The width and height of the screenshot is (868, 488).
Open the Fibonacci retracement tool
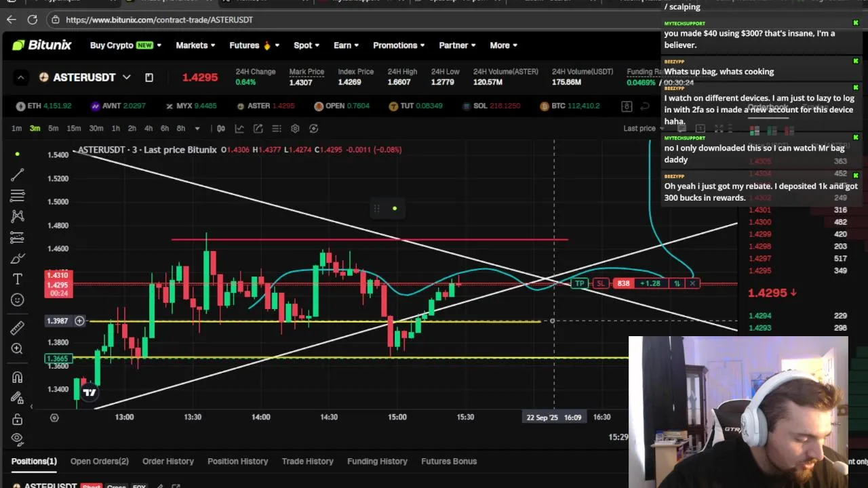click(18, 196)
